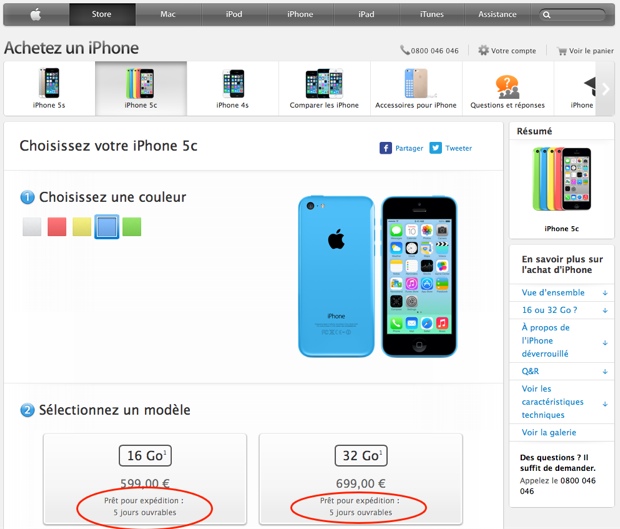Select the iPhone 5s product icon
The width and height of the screenshot is (620, 529).
[49, 83]
